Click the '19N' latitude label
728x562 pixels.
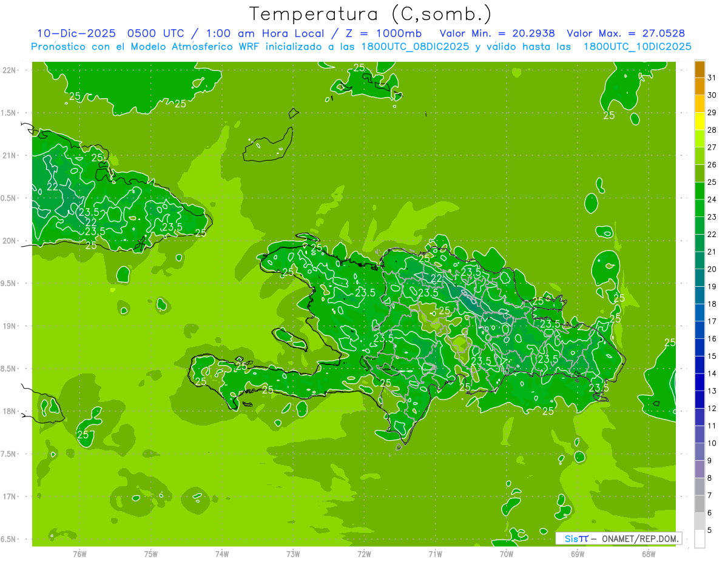tap(9, 326)
